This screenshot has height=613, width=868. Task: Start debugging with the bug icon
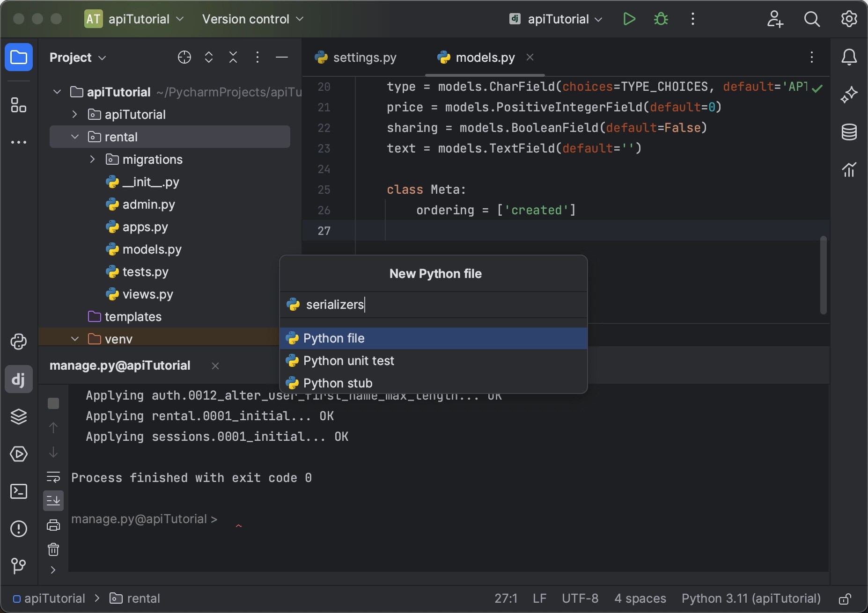pos(660,19)
